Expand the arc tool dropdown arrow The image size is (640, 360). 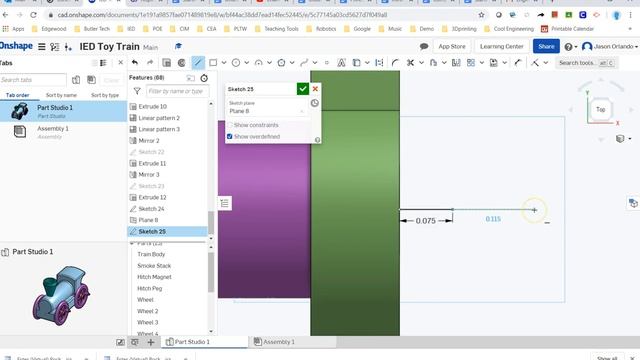(x=269, y=63)
